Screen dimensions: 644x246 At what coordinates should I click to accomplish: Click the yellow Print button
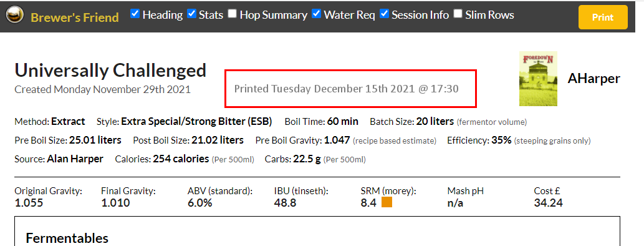[603, 17]
